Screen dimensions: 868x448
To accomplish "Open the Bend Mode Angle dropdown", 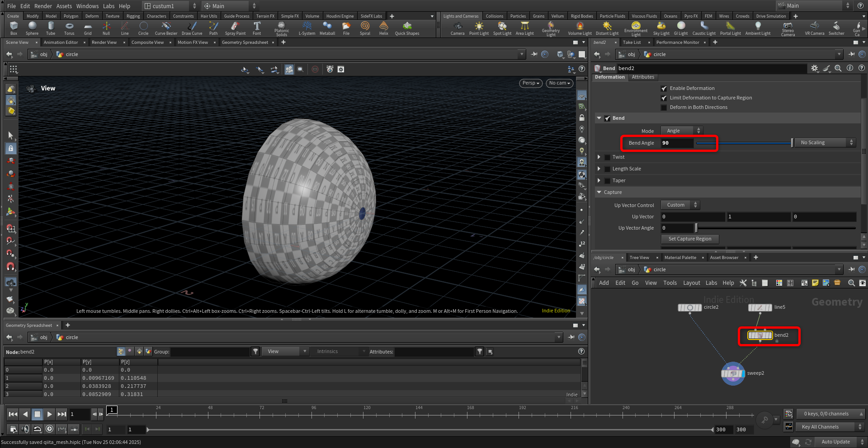I will [x=681, y=131].
